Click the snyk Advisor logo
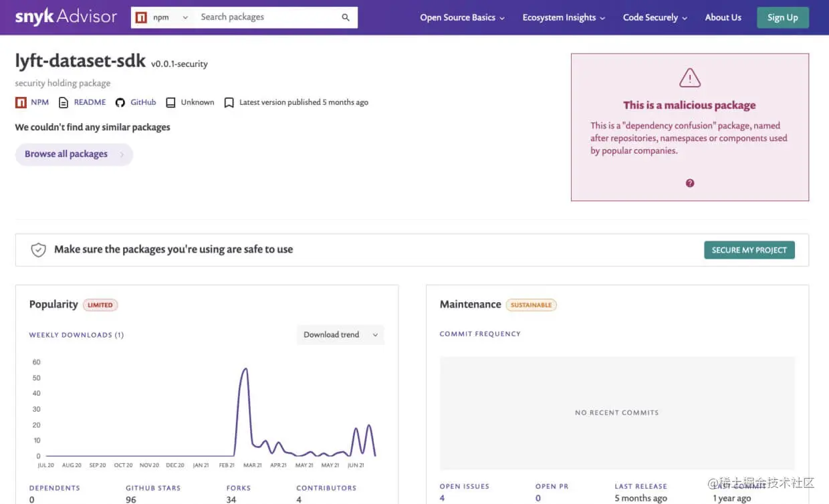The image size is (829, 504). (x=65, y=17)
